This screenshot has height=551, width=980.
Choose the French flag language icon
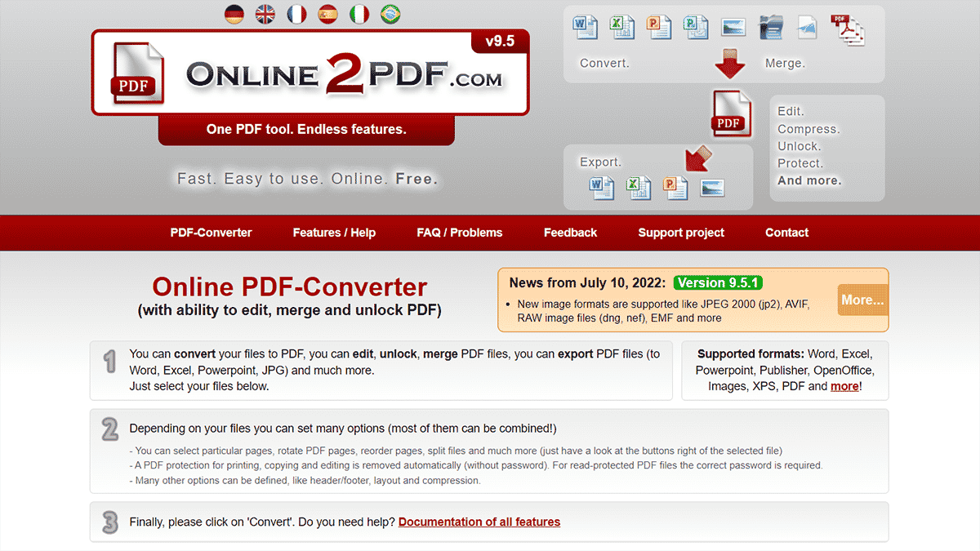(296, 14)
